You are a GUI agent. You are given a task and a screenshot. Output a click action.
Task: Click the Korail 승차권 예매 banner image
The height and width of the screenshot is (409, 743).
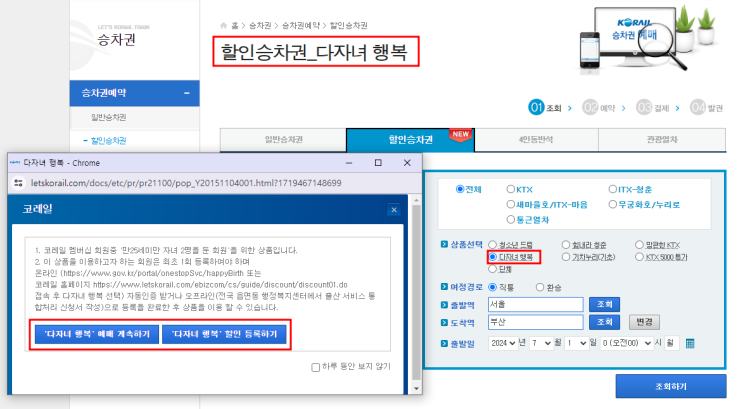647,40
